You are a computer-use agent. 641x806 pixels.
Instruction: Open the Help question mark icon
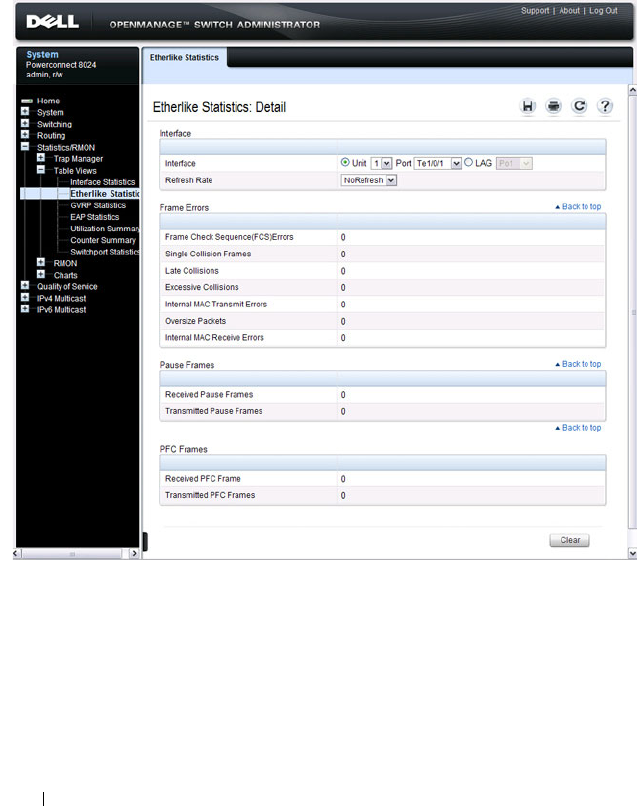[x=605, y=106]
